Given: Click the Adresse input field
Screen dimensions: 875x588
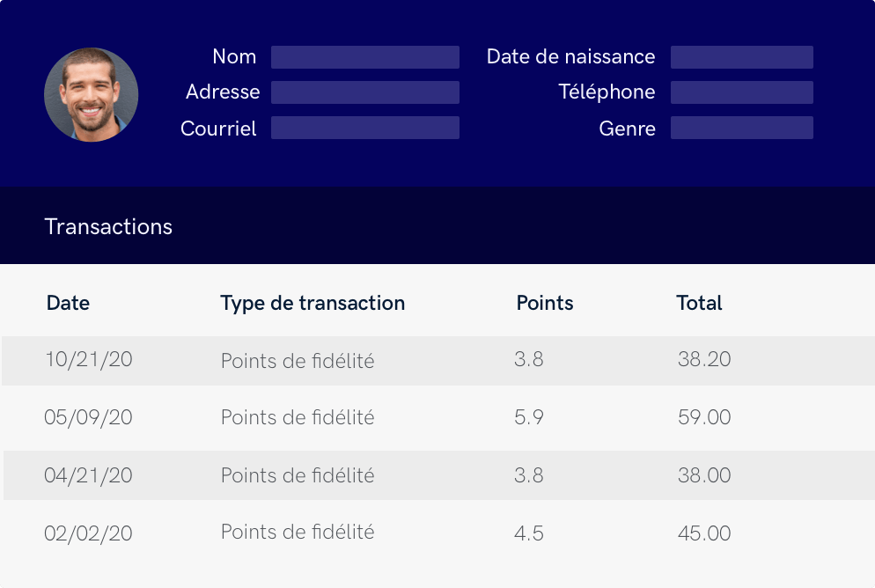Looking at the screenshot, I should pos(364,92).
